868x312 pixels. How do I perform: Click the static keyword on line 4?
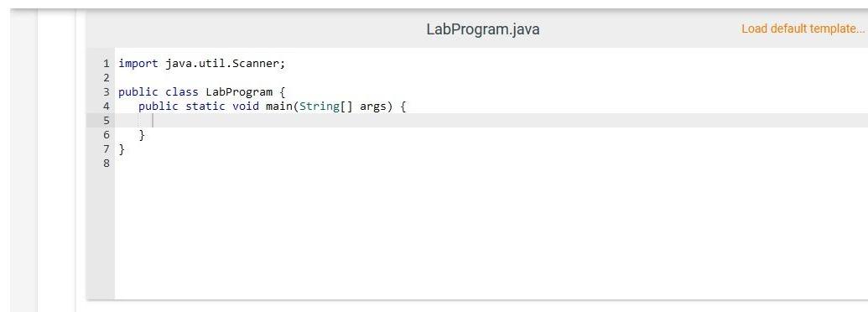(x=205, y=107)
